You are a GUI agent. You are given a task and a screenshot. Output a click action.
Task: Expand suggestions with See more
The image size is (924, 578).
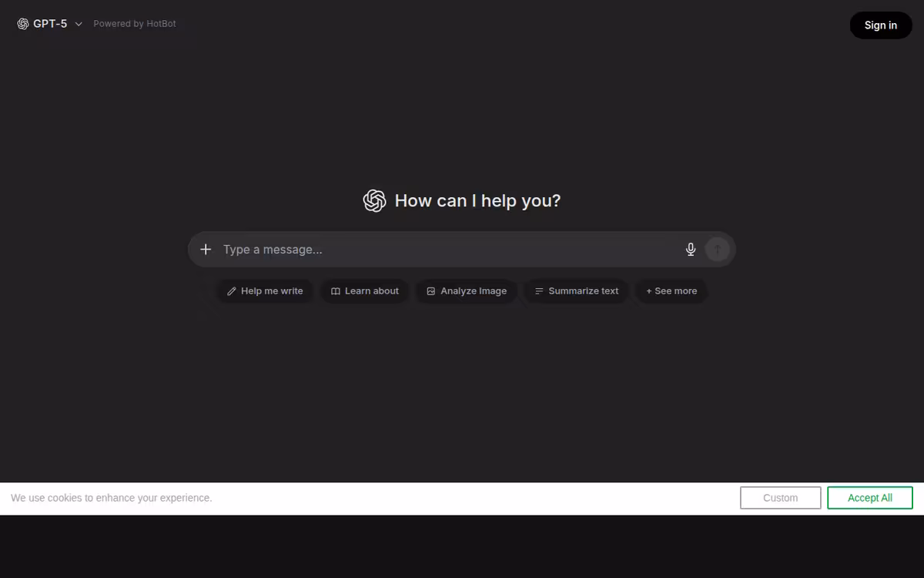coord(671,291)
